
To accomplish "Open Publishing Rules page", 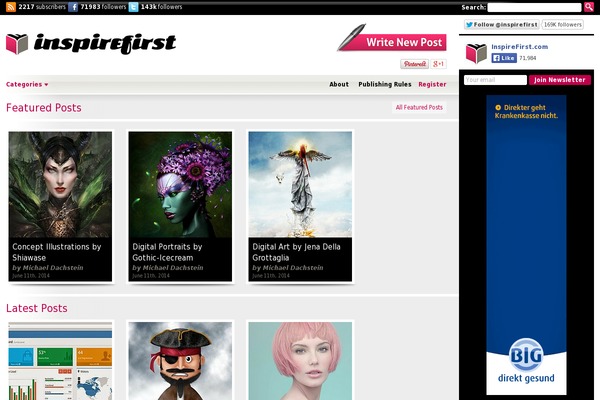I will point(385,84).
